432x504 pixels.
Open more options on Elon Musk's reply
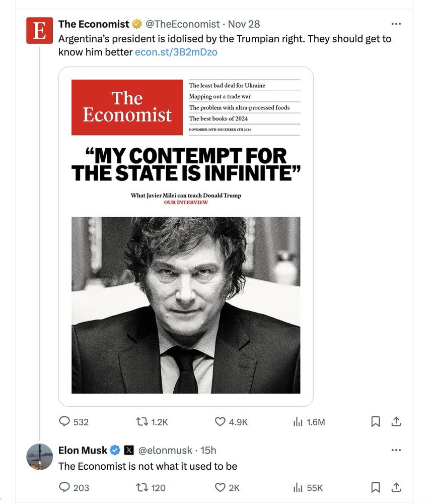(396, 450)
